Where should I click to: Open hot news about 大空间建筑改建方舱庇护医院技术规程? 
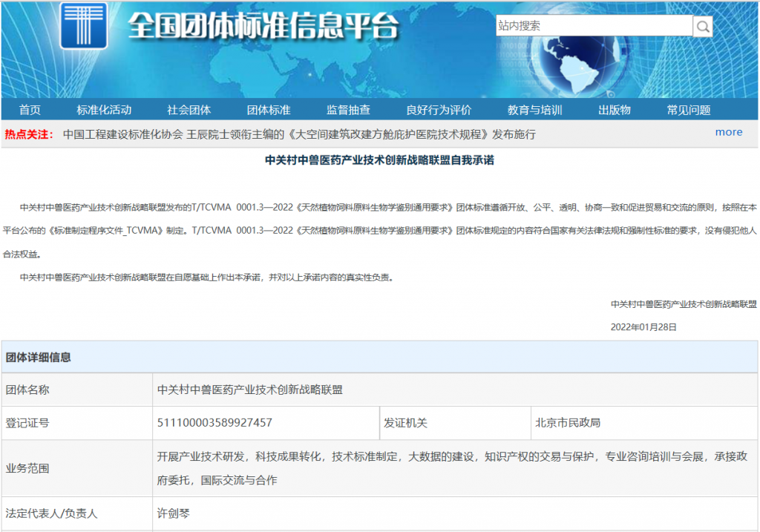click(299, 134)
